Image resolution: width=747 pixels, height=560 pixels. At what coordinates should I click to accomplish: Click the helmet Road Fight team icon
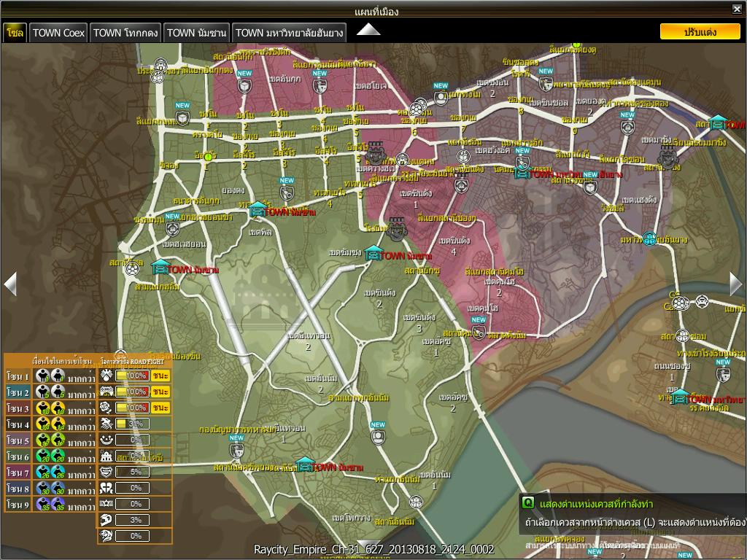[107, 520]
